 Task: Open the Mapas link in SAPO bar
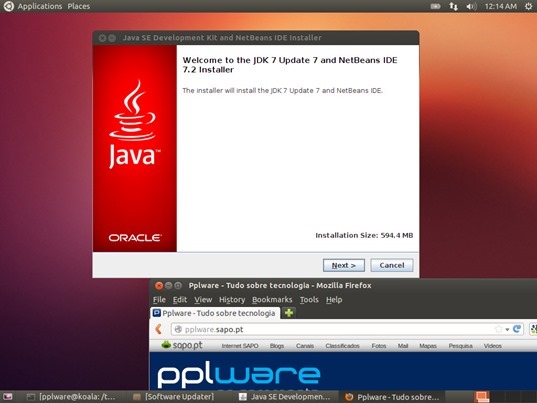click(428, 346)
